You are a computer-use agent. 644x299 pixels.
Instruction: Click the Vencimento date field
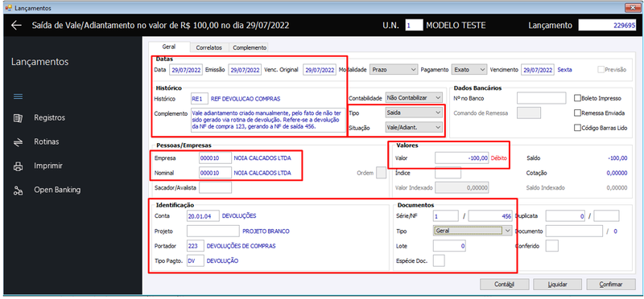[538, 70]
